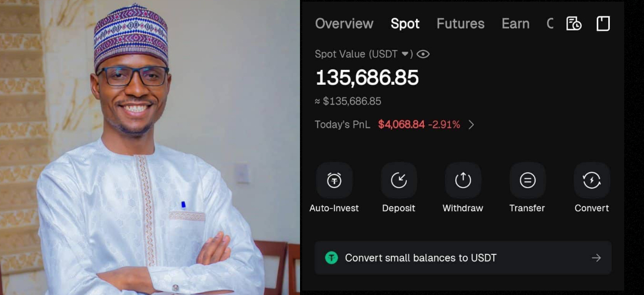Click Convert small balances to USDT
Image resolution: width=644 pixels, height=295 pixels.
(x=421, y=258)
